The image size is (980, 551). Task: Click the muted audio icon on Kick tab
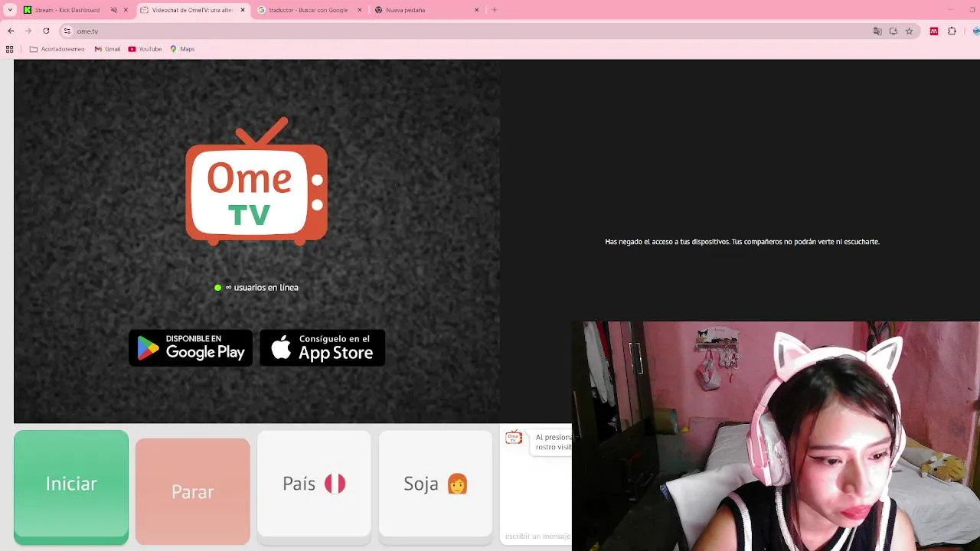coord(114,10)
